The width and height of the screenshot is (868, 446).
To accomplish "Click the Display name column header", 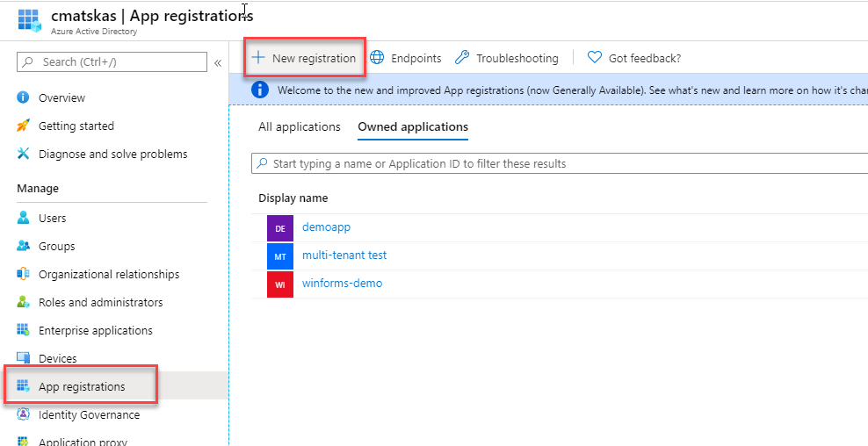I will click(293, 198).
